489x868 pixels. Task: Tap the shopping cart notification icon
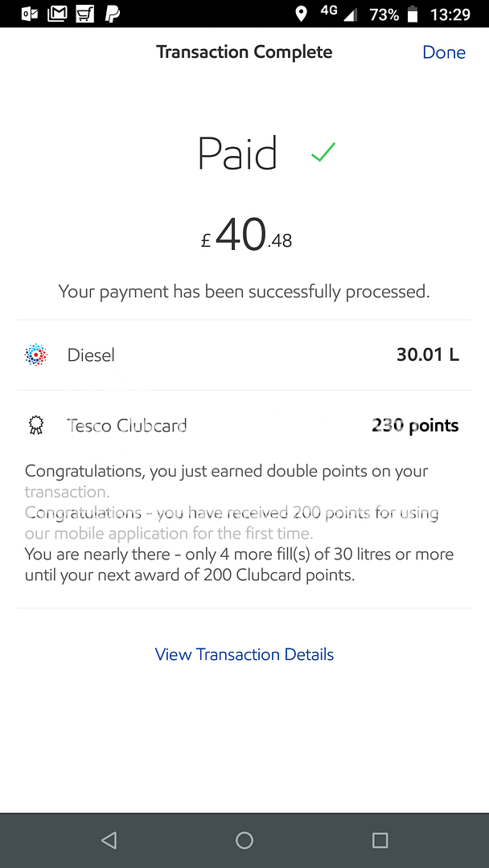pyautogui.click(x=84, y=14)
